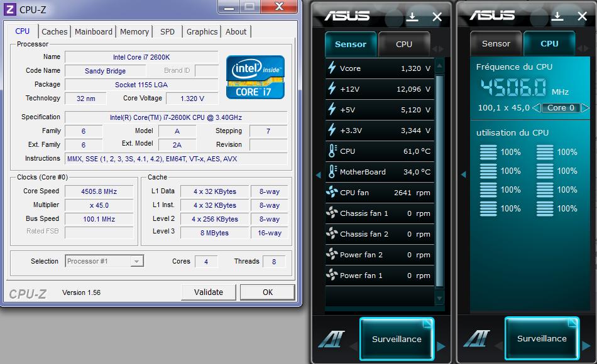597x364 pixels.
Task: Open the Caches tab in CPU-Z
Action: [x=55, y=31]
